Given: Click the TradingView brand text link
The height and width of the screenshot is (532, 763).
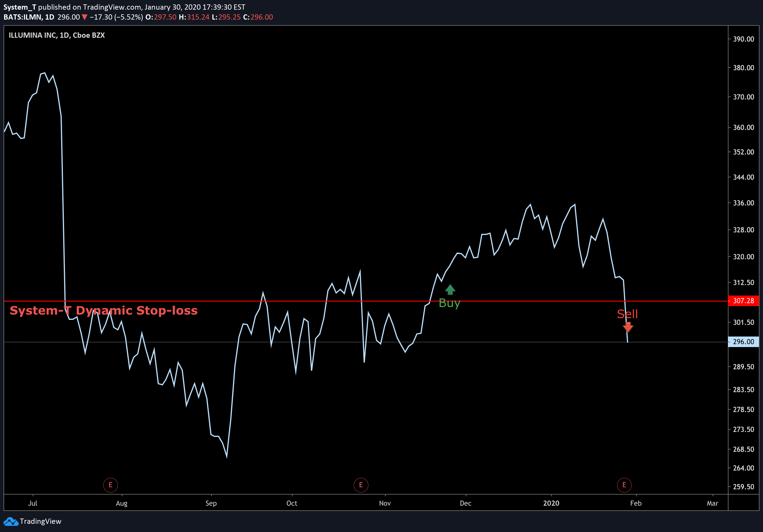Looking at the screenshot, I should [x=41, y=521].
